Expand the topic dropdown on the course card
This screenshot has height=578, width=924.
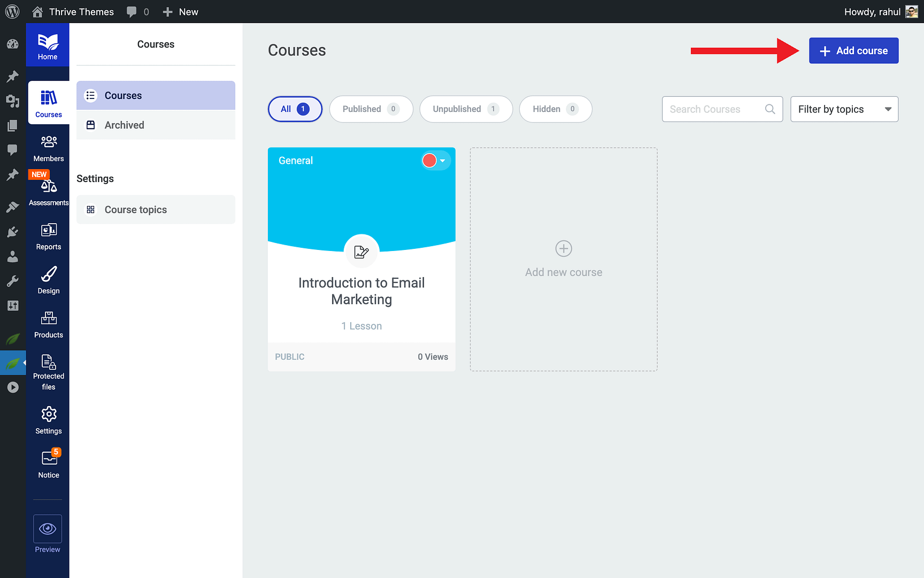(x=443, y=160)
